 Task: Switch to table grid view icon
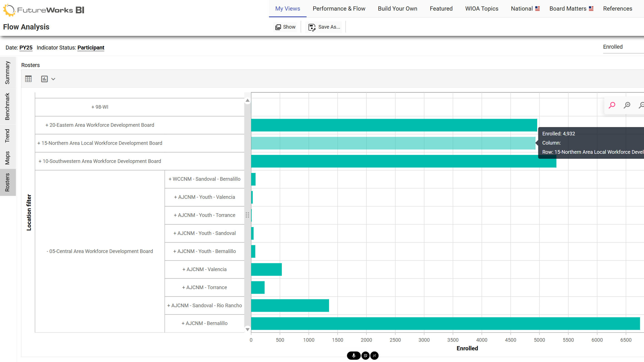(x=28, y=79)
